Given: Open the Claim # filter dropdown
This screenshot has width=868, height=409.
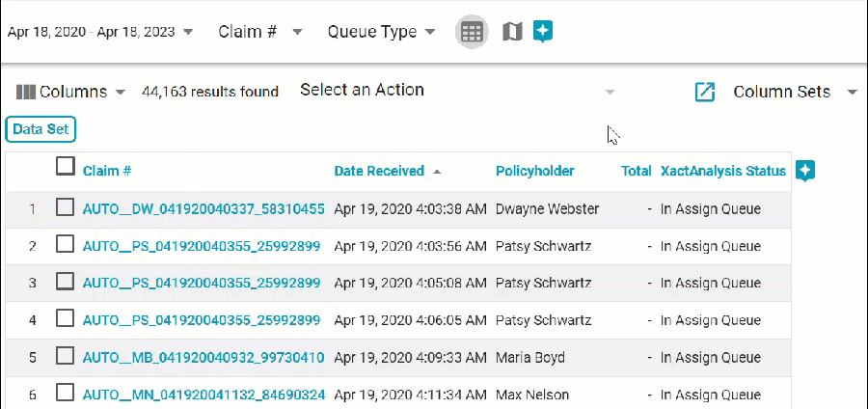Looking at the screenshot, I should pos(298,32).
